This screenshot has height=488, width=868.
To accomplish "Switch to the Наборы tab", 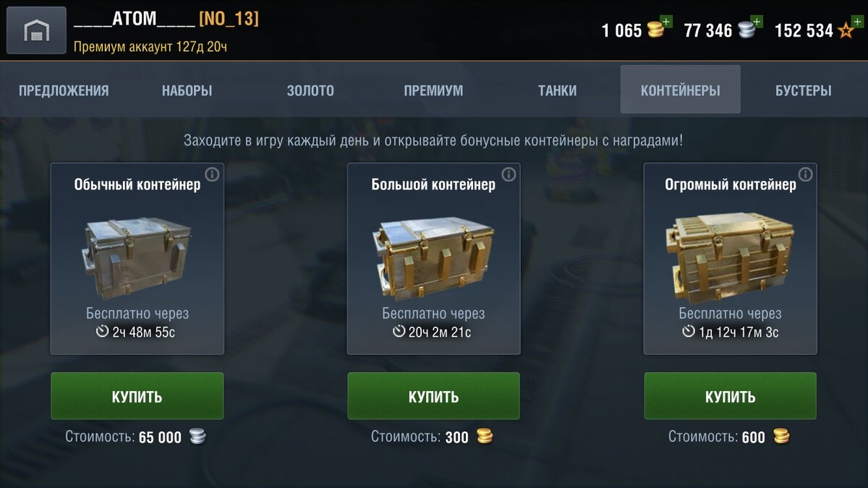I will (x=187, y=90).
